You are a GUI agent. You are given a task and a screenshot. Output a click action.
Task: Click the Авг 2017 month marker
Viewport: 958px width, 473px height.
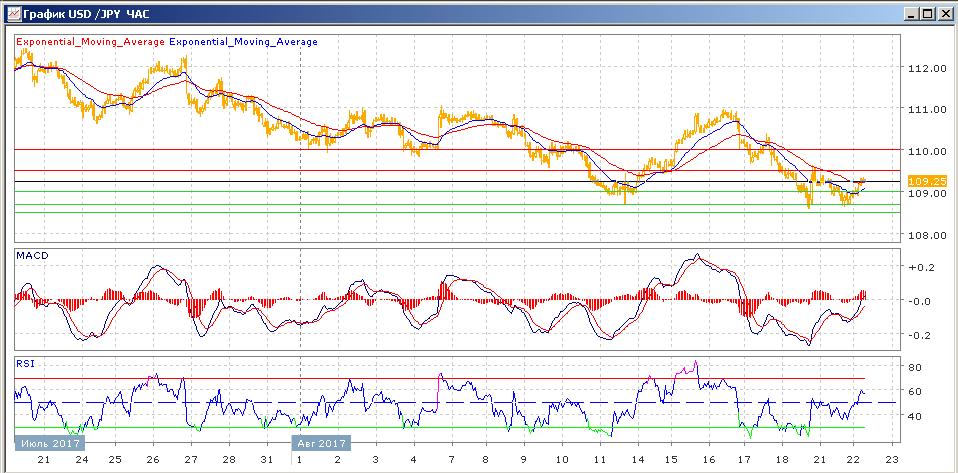point(320,443)
